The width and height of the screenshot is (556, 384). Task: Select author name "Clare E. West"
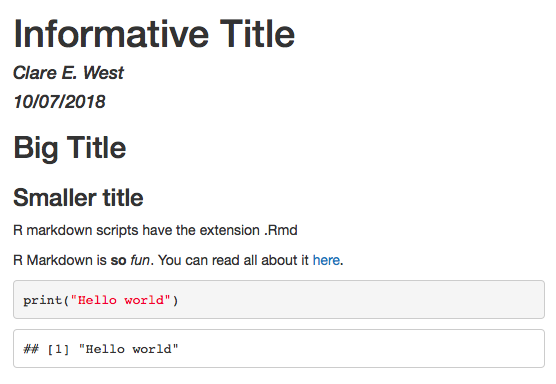(x=68, y=73)
